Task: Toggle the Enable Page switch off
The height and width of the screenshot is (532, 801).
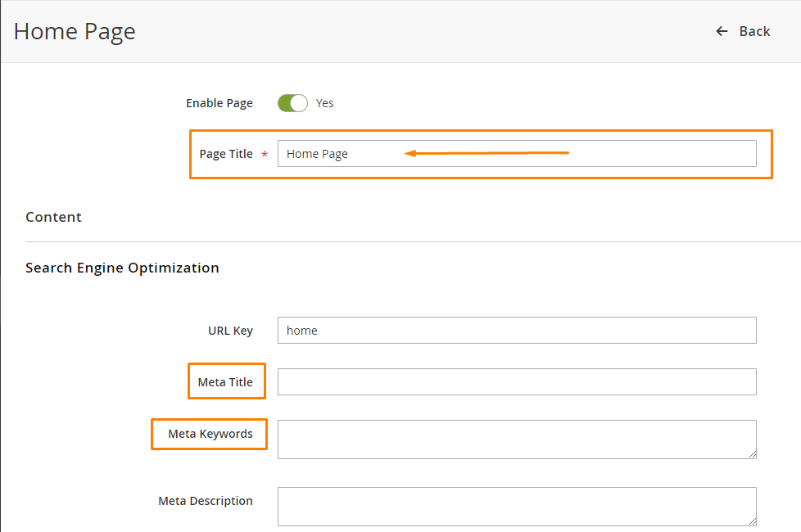Action: [292, 103]
